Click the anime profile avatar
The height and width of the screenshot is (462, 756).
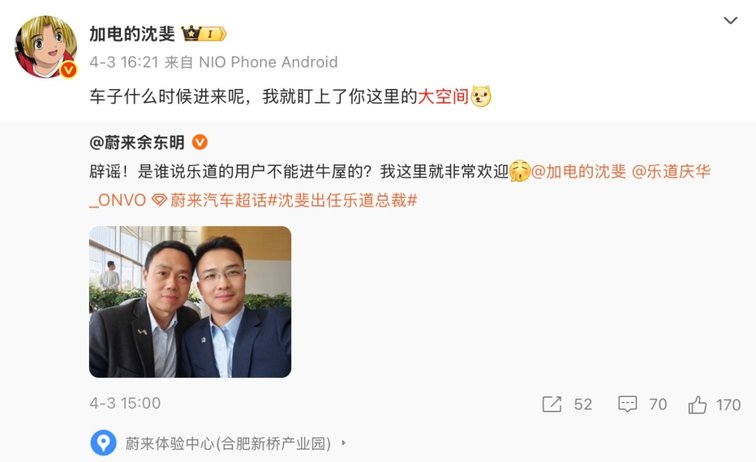click(46, 47)
